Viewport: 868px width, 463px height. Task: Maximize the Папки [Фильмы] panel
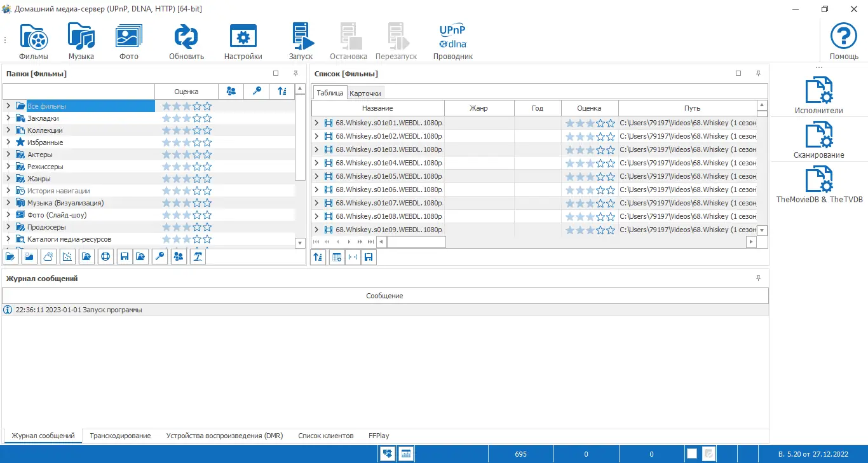coord(276,74)
